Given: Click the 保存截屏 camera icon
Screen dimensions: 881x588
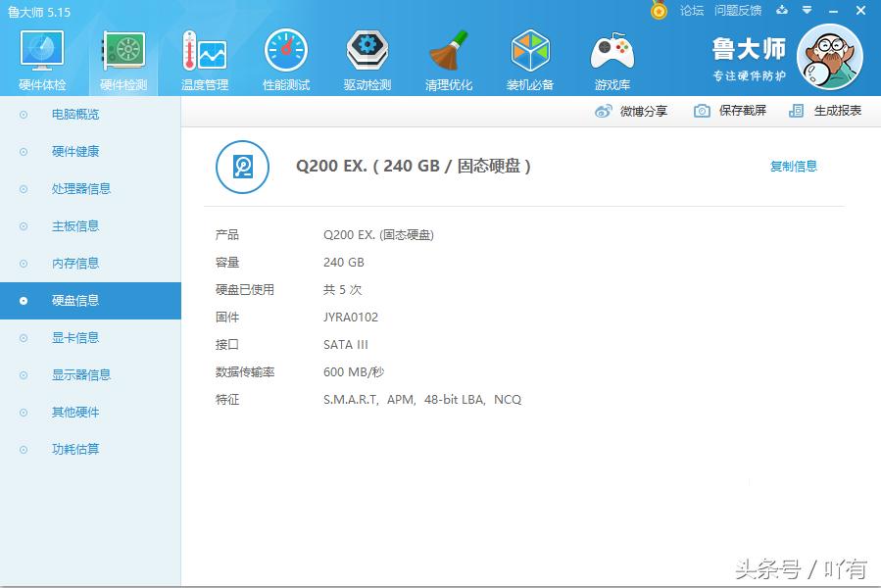Looking at the screenshot, I should (699, 111).
